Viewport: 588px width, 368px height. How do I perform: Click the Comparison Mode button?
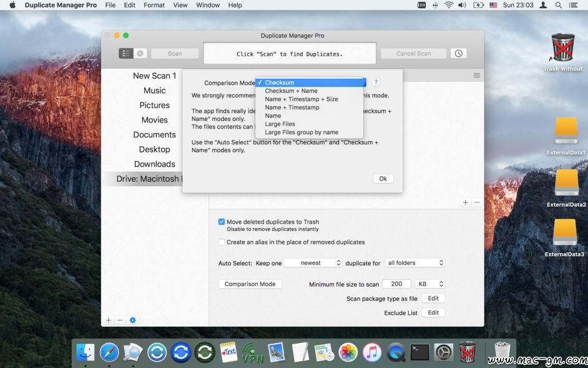pos(250,284)
